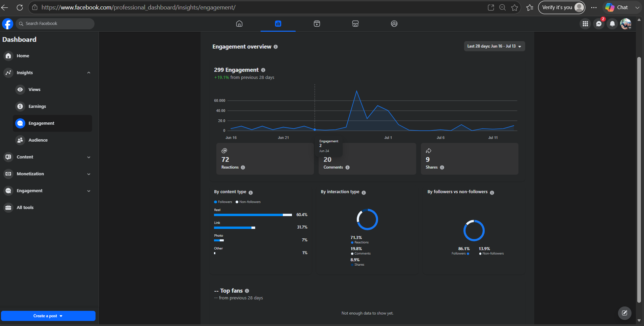The height and width of the screenshot is (326, 644).
Task: Open the Copilot Chat button in browser
Action: [x=617, y=7]
